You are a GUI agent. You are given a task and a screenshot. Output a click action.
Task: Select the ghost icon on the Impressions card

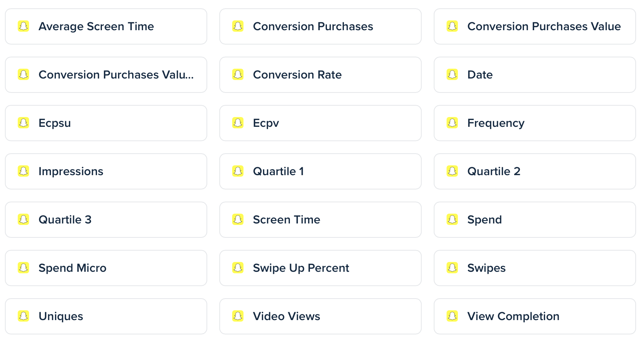click(24, 171)
